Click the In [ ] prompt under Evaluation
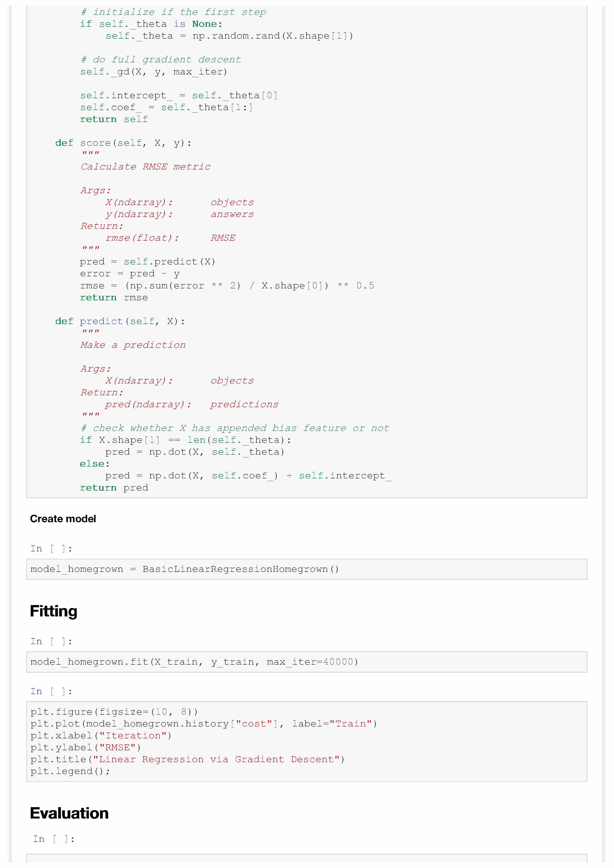Image resolution: width=614 pixels, height=868 pixels. click(53, 839)
